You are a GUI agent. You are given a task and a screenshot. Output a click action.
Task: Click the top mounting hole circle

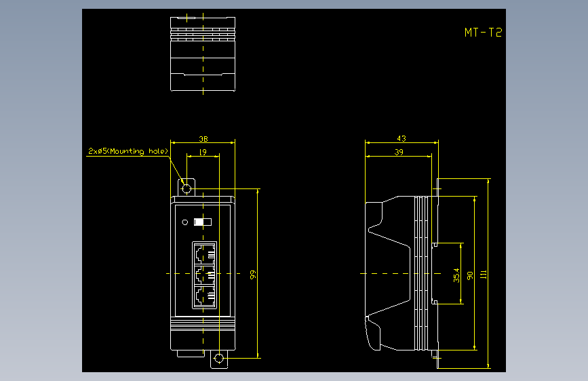(x=187, y=188)
